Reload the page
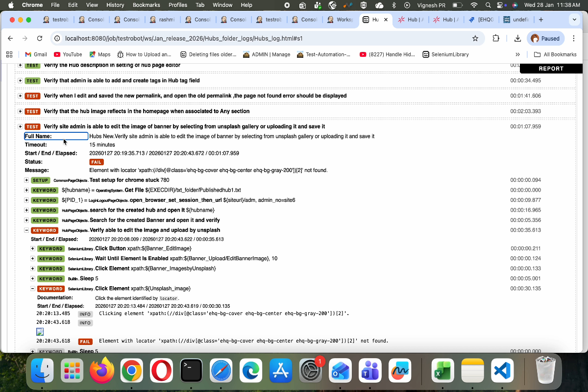This screenshot has height=392, width=588. (x=41, y=38)
